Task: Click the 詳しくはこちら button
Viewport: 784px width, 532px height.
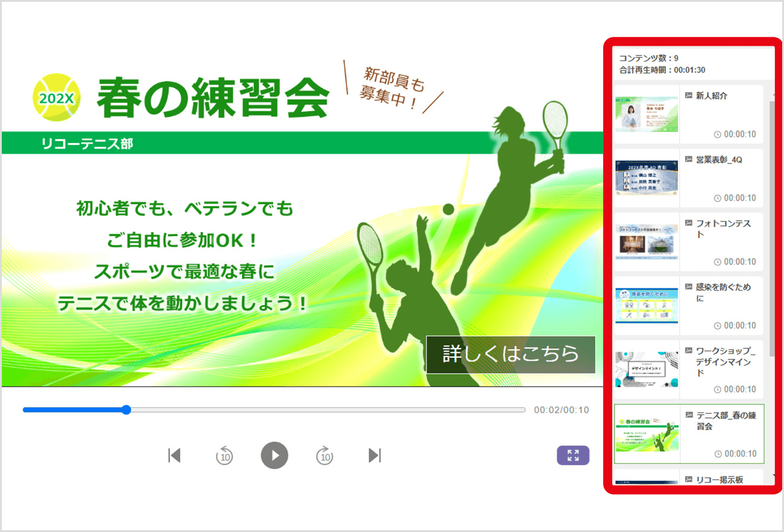Action: [510, 354]
